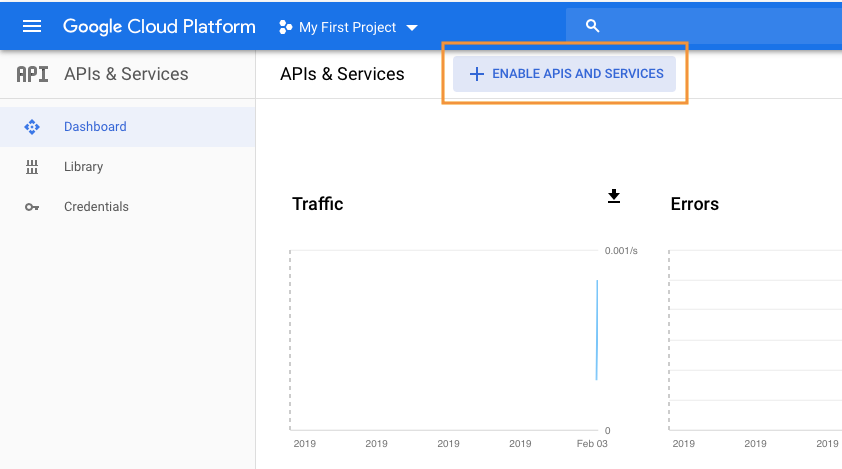Click the Feb 03 axis date label
The height and width of the screenshot is (469, 842).
coord(592,444)
